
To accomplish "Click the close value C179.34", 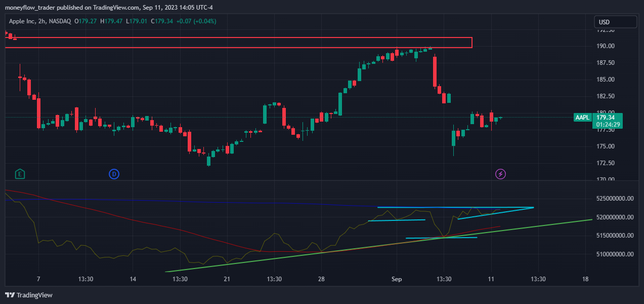I will click(162, 21).
